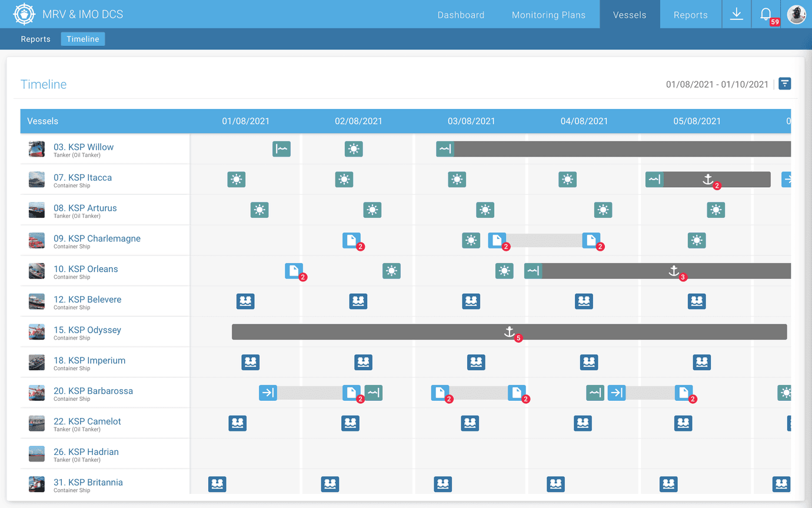The width and height of the screenshot is (812, 508).
Task: Select the Reports sub-tab beside Timeline
Action: coord(35,39)
